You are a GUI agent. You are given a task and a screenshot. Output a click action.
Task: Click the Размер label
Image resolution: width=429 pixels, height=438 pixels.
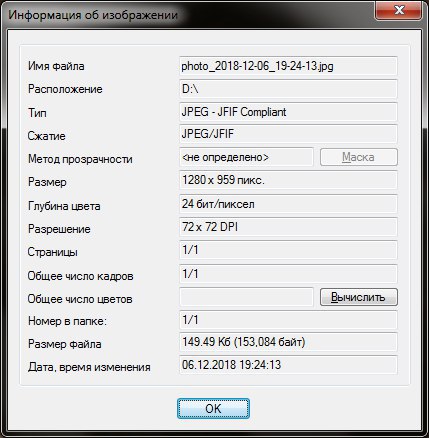[47, 182]
